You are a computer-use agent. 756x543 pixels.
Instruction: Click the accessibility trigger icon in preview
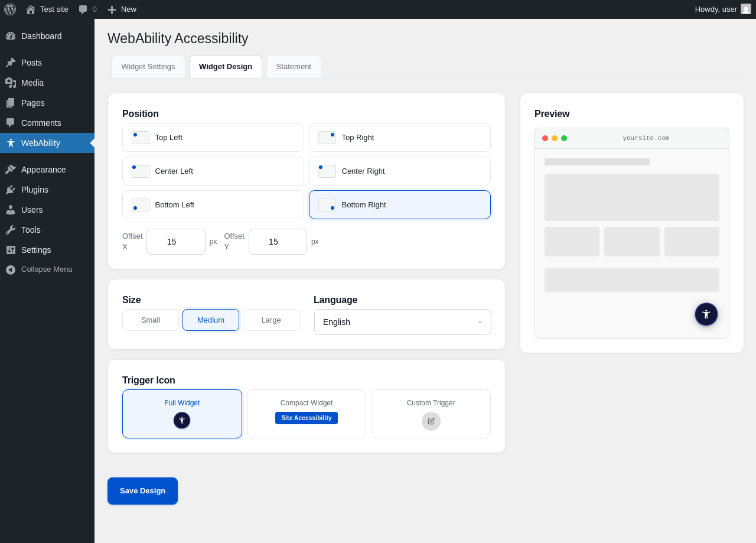point(706,314)
